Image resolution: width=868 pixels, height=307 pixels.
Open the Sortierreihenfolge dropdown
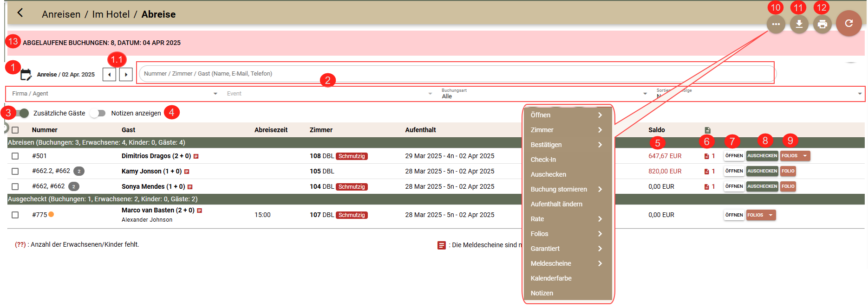coord(759,94)
